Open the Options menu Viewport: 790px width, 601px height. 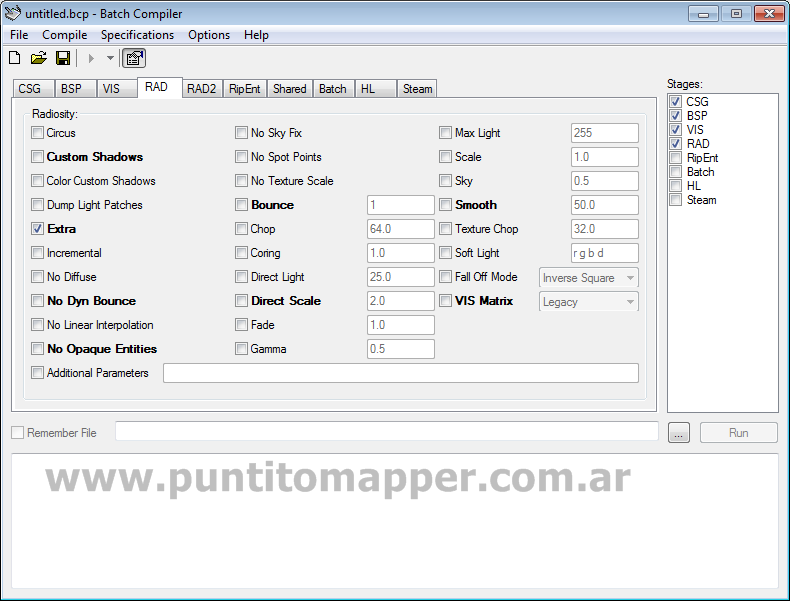[209, 35]
